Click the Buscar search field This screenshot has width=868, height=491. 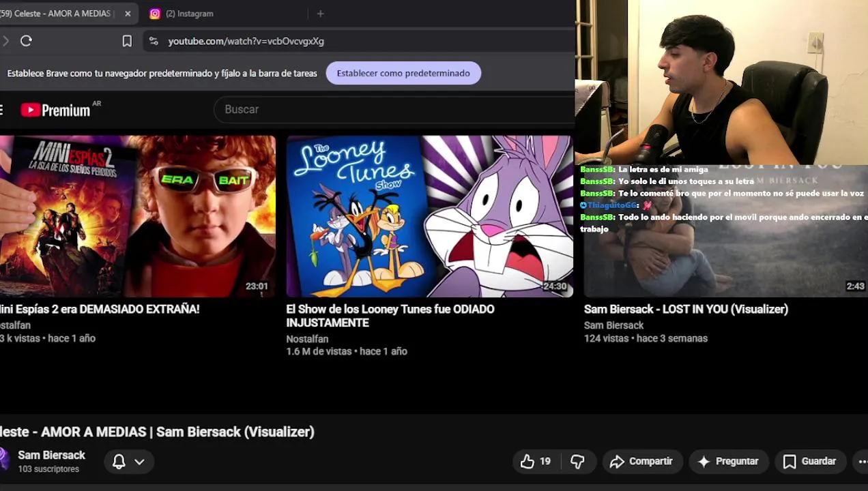(x=394, y=109)
